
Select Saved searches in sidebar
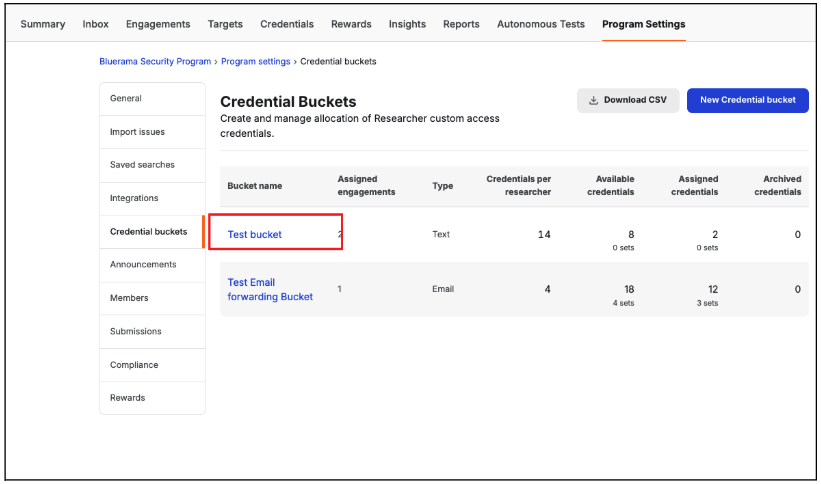tap(152, 165)
